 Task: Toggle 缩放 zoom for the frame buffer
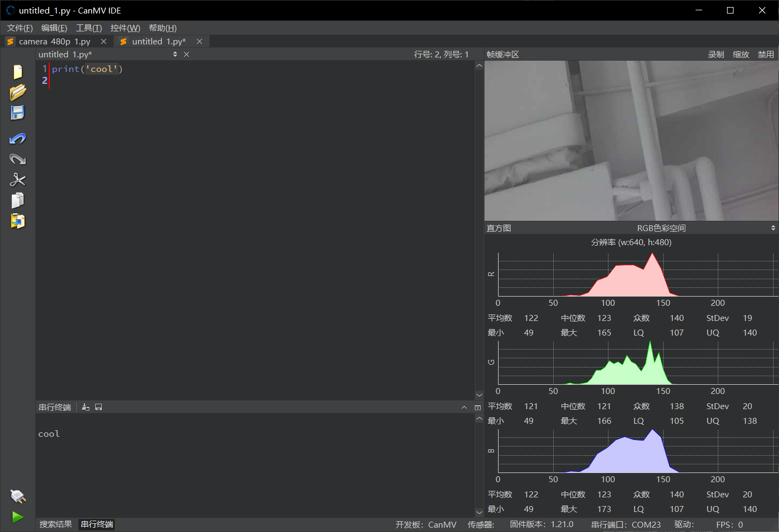click(741, 55)
